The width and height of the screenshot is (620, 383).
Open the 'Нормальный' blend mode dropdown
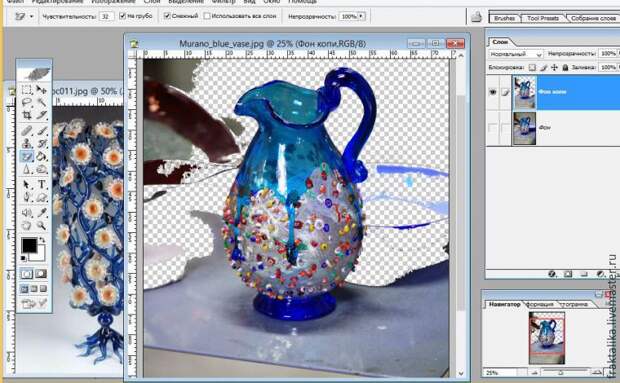(516, 54)
